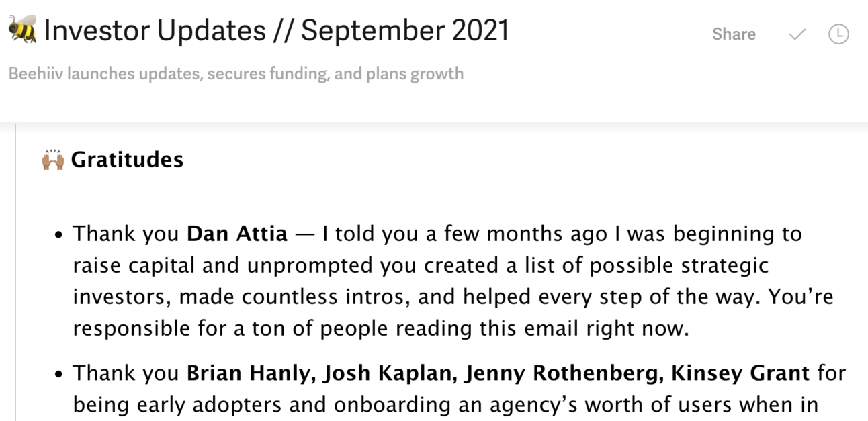Click the checkmark icon beside Share
Screen dimensions: 868x421
pos(797,34)
